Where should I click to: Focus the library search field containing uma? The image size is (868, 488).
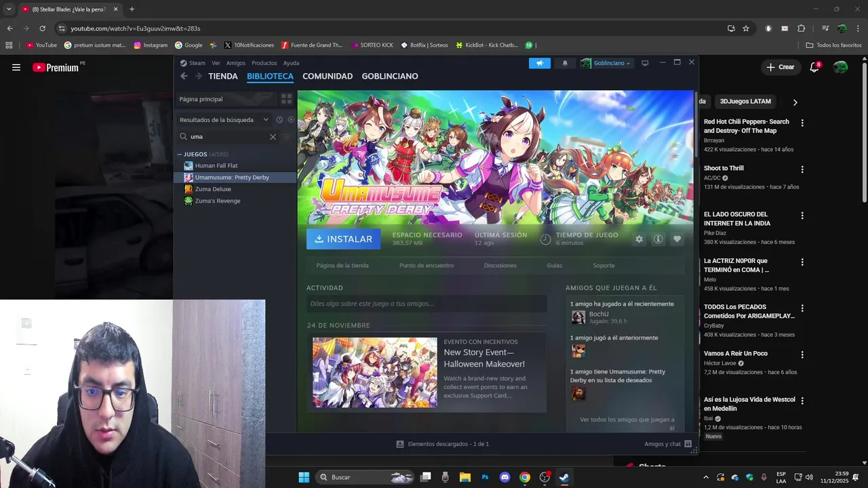click(227, 136)
